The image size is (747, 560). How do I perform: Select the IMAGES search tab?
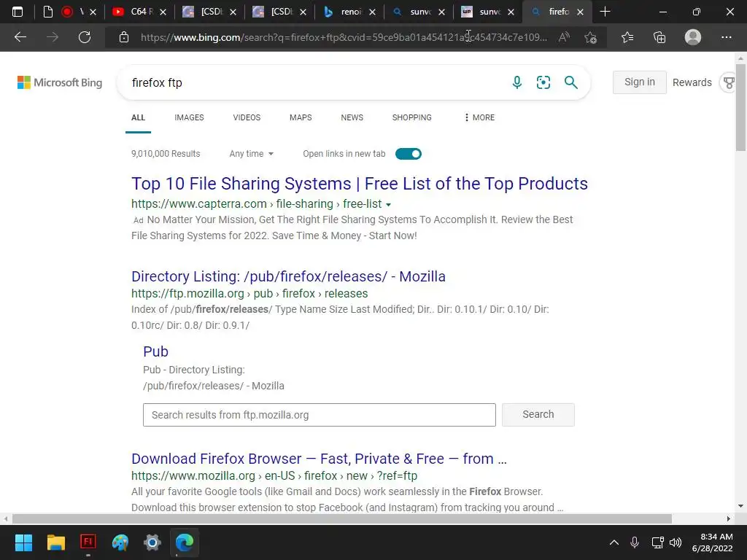[189, 117]
